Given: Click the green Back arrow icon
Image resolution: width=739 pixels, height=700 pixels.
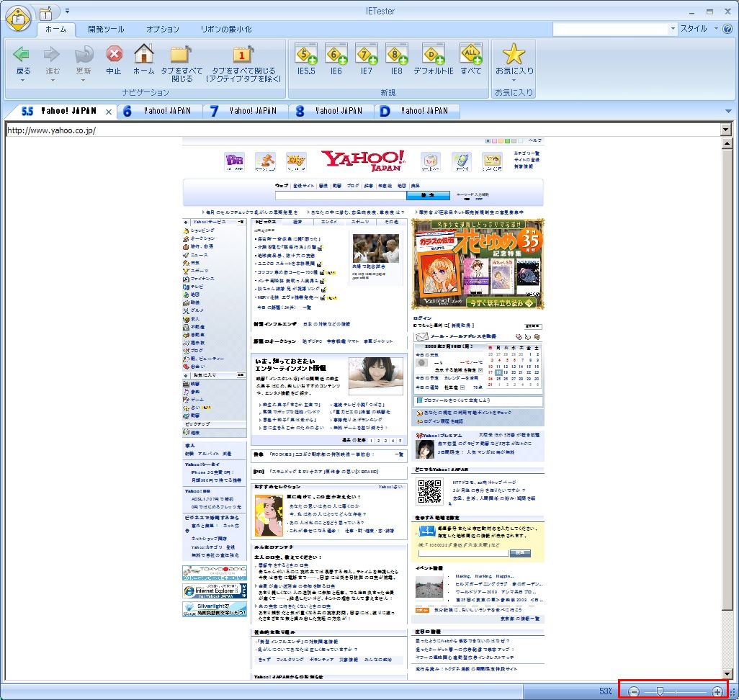Looking at the screenshot, I should 22,54.
